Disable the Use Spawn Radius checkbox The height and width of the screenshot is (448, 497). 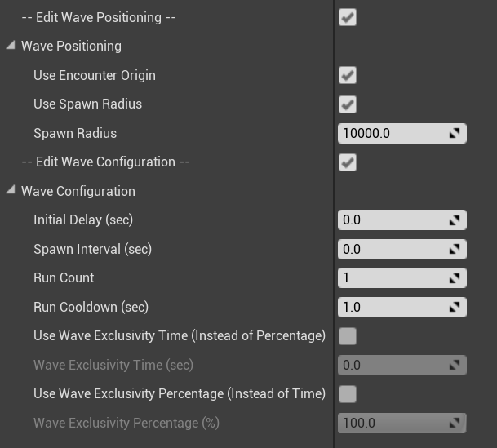[x=348, y=104]
